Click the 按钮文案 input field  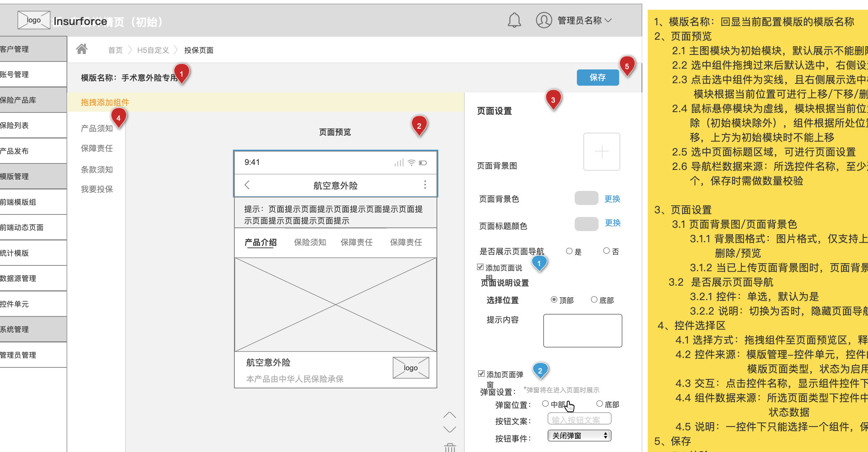tap(579, 419)
